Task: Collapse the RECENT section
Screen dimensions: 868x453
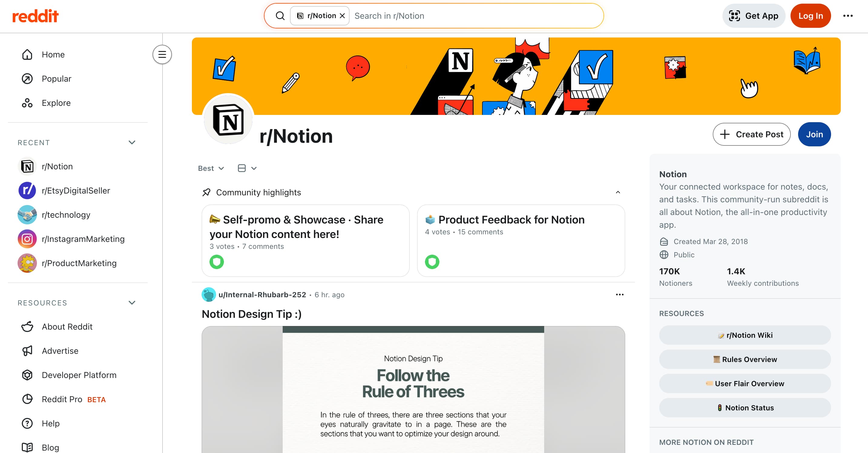Action: [132, 142]
